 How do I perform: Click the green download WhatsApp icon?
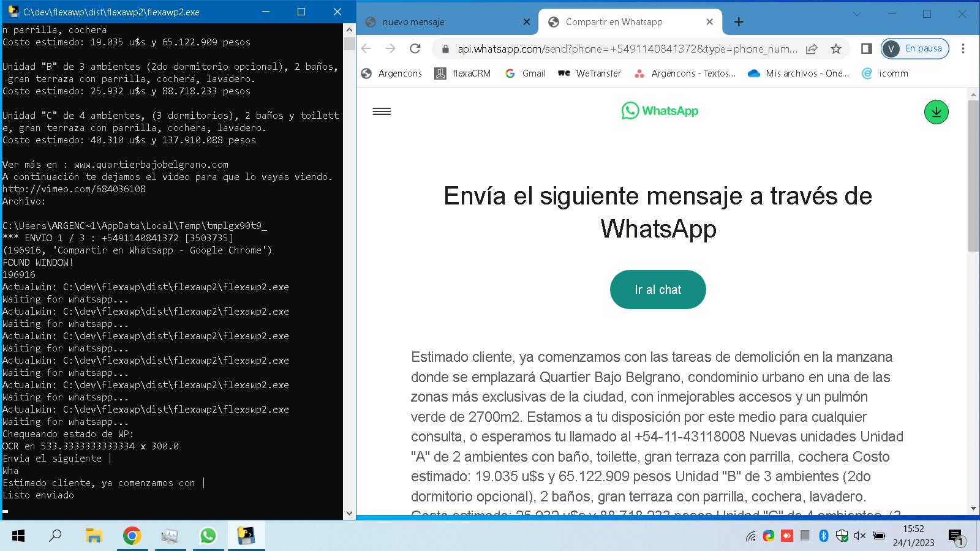point(936,112)
